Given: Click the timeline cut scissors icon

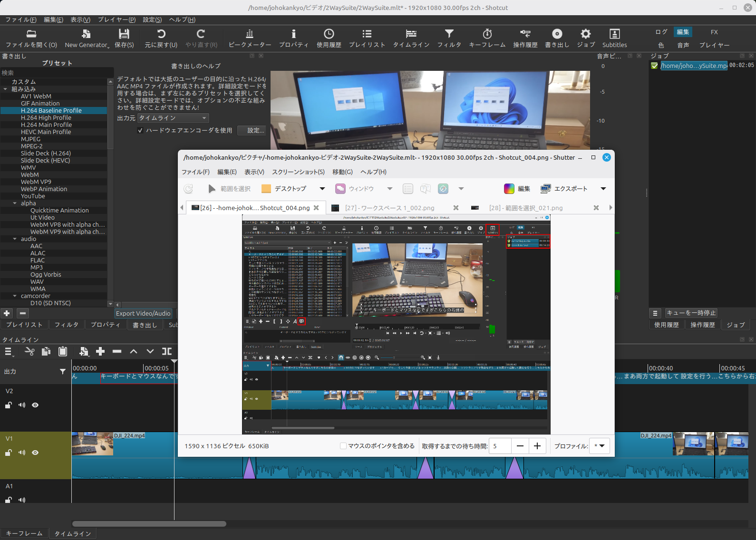Looking at the screenshot, I should tap(29, 351).
